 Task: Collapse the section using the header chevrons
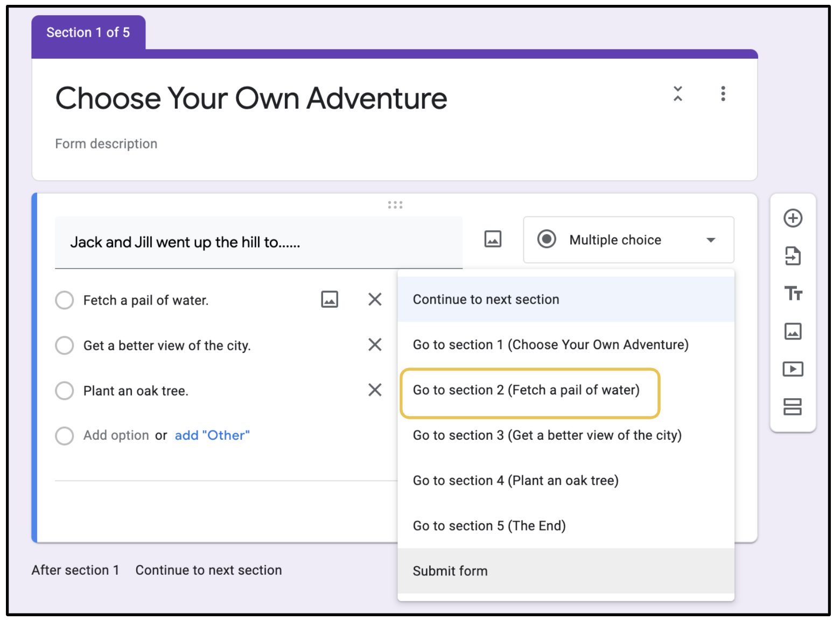(x=678, y=94)
